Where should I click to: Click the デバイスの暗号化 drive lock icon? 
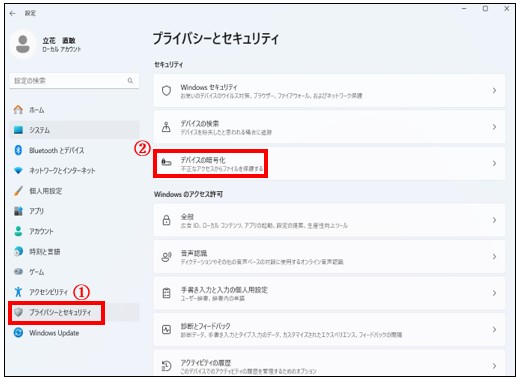(166, 163)
